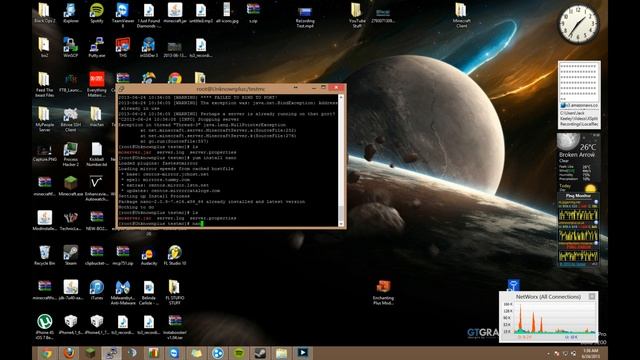
Task: Open the WinSCP desktop shortcut
Action: (x=71, y=47)
